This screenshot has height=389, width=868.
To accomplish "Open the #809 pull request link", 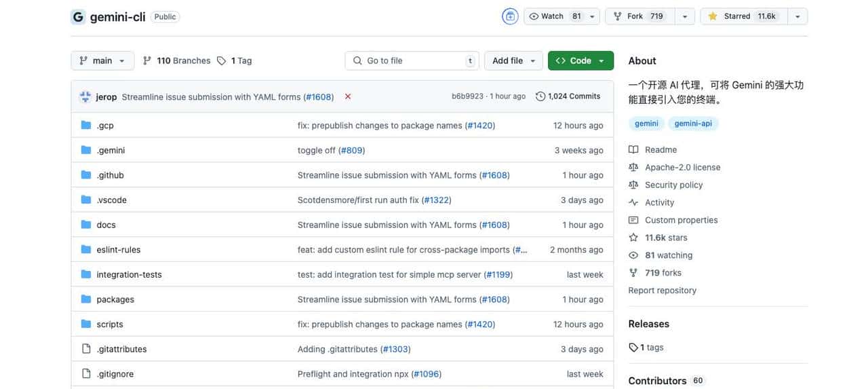I will [351, 150].
